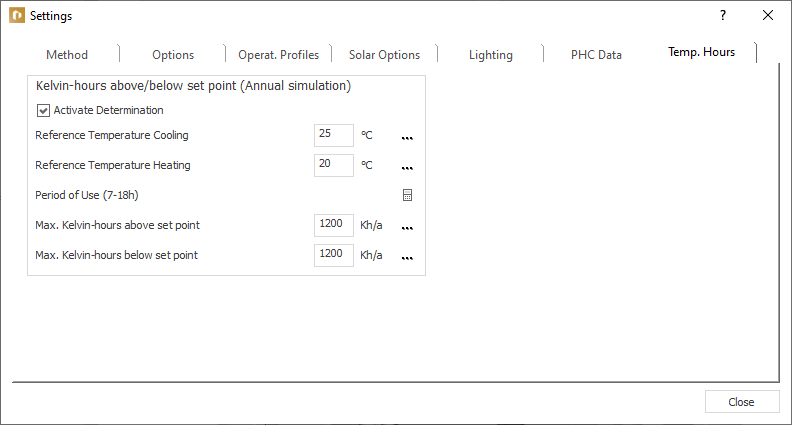Click the 'Reference Temperature Heating' label
The height and width of the screenshot is (425, 792).
(x=113, y=165)
